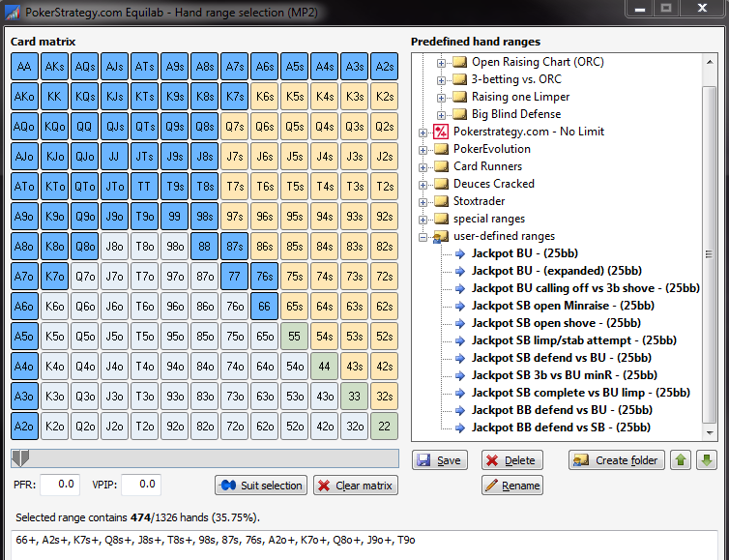The image size is (729, 560).
Task: Expand the Big Blind Defense node
Action: pos(441,115)
